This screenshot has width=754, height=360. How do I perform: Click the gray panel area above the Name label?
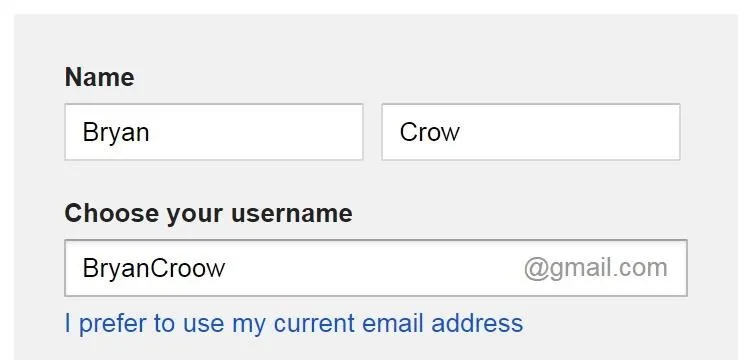point(376,38)
